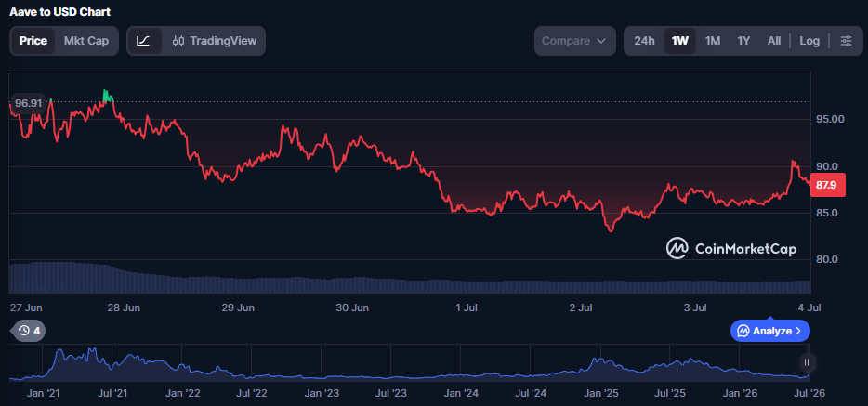
Task: Set time range to 24h
Action: click(x=644, y=41)
